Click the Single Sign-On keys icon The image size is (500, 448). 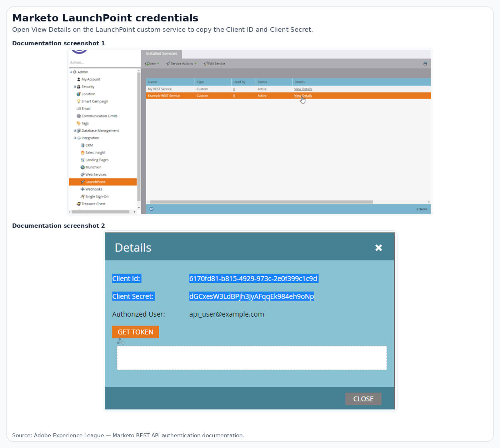(82, 196)
